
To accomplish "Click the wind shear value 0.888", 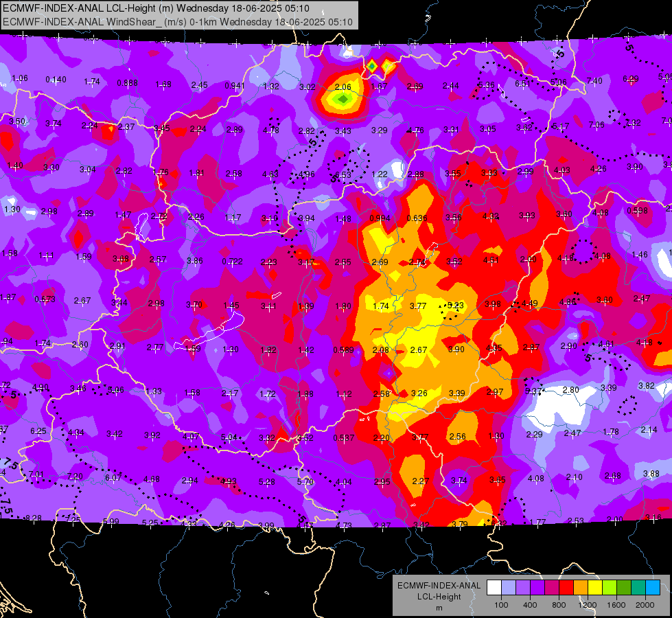I will [127, 83].
